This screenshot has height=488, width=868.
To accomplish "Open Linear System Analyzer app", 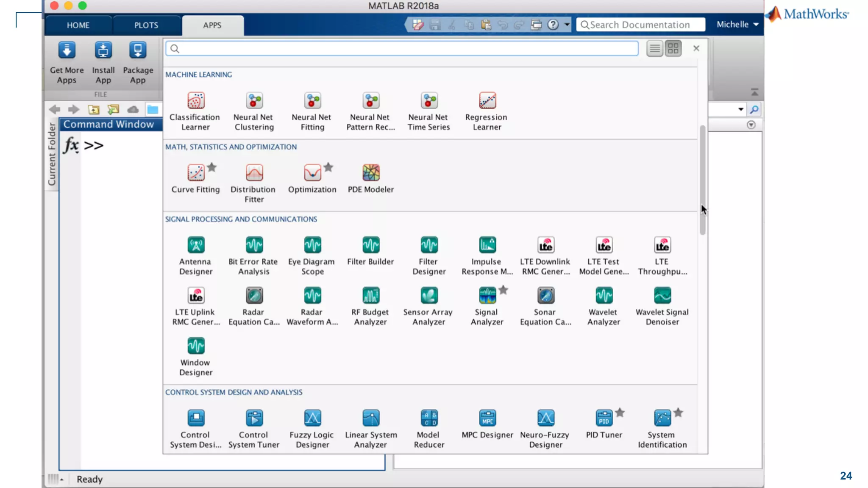I will 371,429.
